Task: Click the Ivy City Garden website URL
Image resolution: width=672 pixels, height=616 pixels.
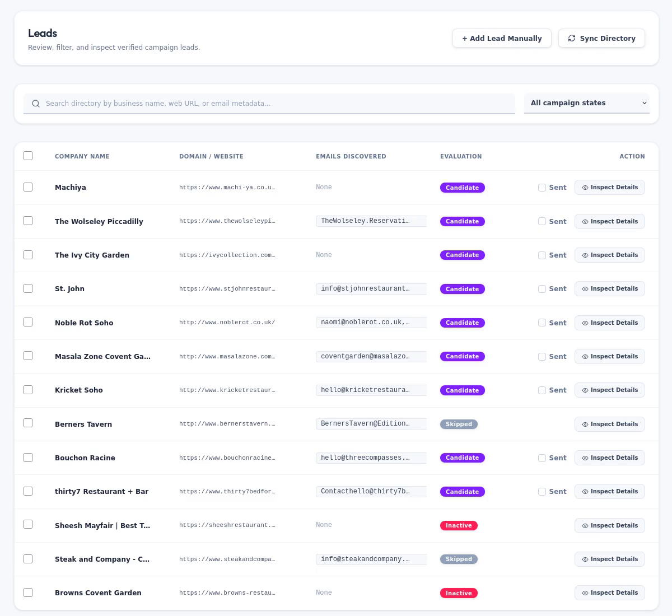Action: (x=227, y=255)
